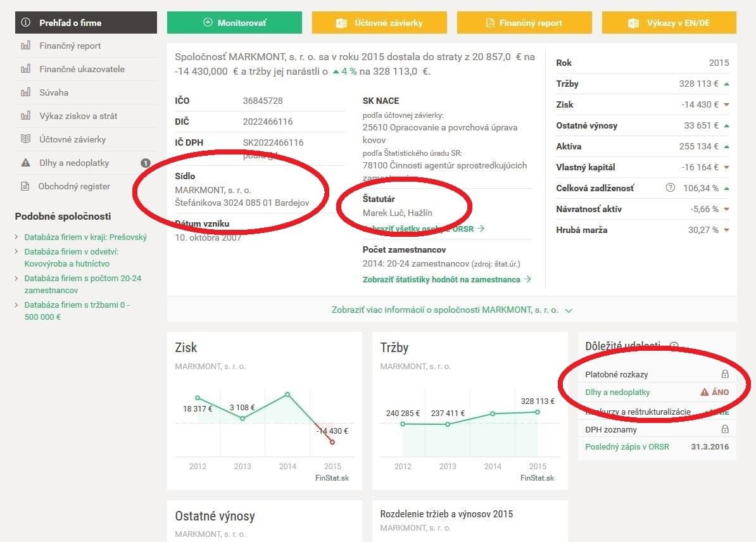Click the down arrow beside the Zisk value -14 430 €

click(x=727, y=104)
